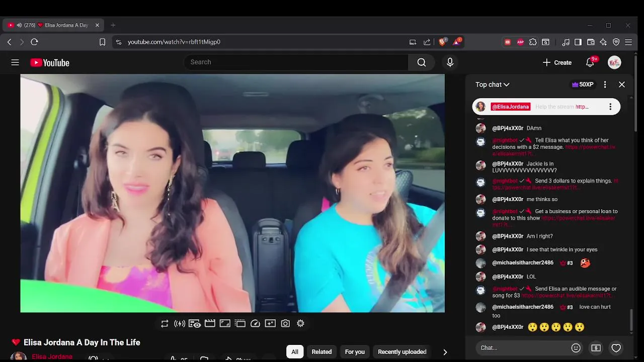Viewport: 644px width, 362px height.
Task: Open the notifications bell
Action: click(590, 62)
